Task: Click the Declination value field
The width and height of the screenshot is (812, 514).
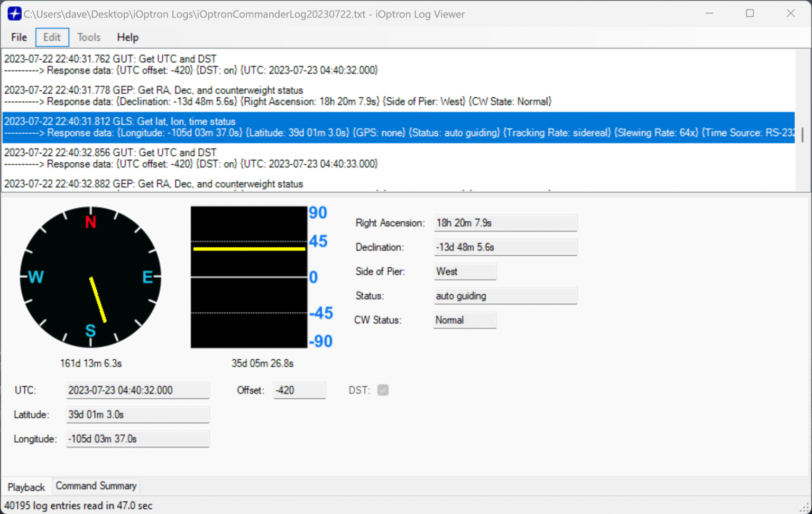Action: coord(505,247)
